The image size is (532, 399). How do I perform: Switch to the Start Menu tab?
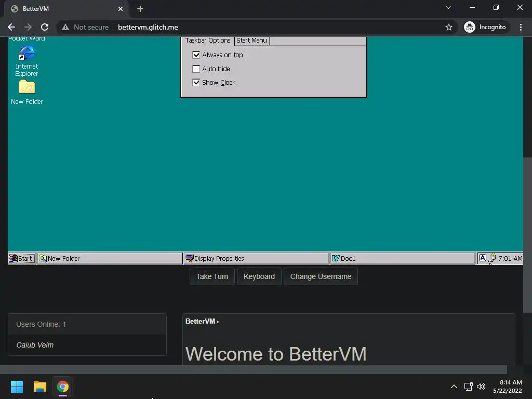[251, 41]
